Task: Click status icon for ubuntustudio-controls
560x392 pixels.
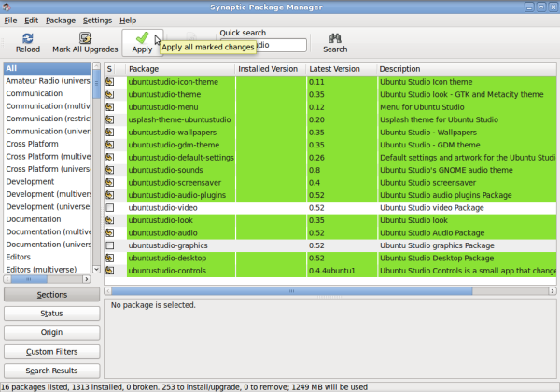Action: (110, 271)
